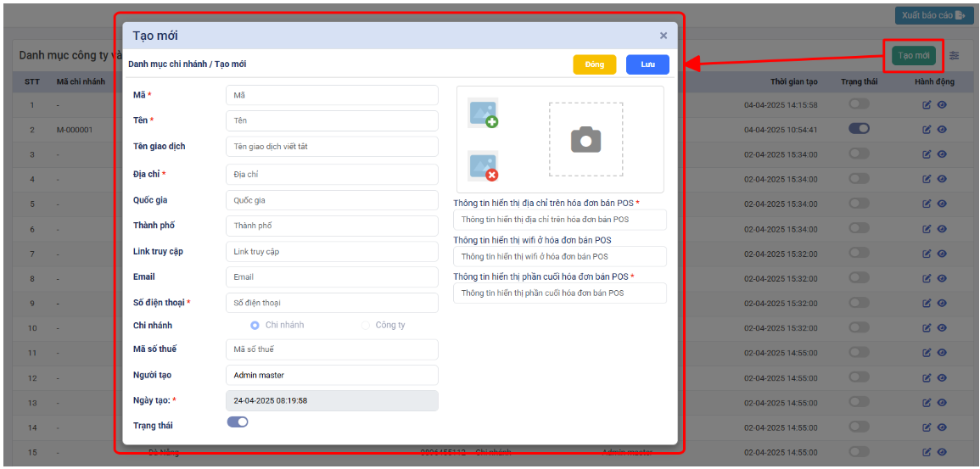This screenshot has height=469, width=980.
Task: Click the yellow Đóng button
Action: 594,64
